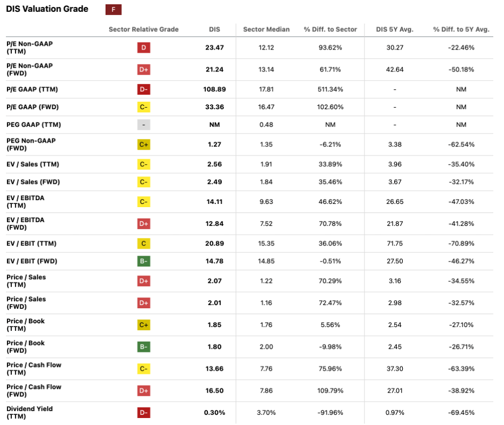Click the D- grade badge for Dividend Yield
This screenshot has width=504, height=425.
[x=143, y=413]
